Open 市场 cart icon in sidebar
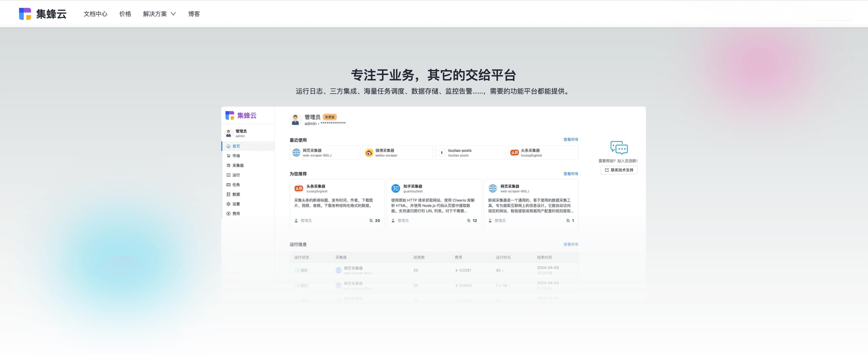 [x=229, y=156]
